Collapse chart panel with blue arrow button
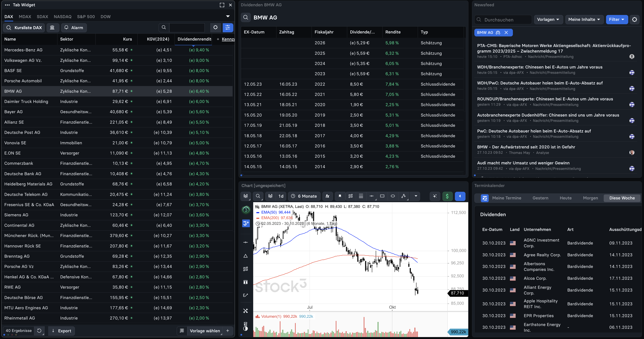644x339 pixels. pyautogui.click(x=460, y=196)
